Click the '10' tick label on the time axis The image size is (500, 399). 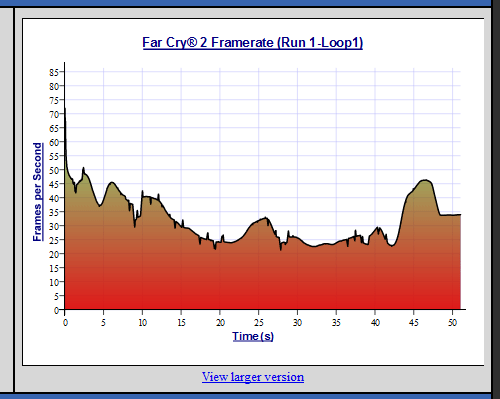pos(142,322)
